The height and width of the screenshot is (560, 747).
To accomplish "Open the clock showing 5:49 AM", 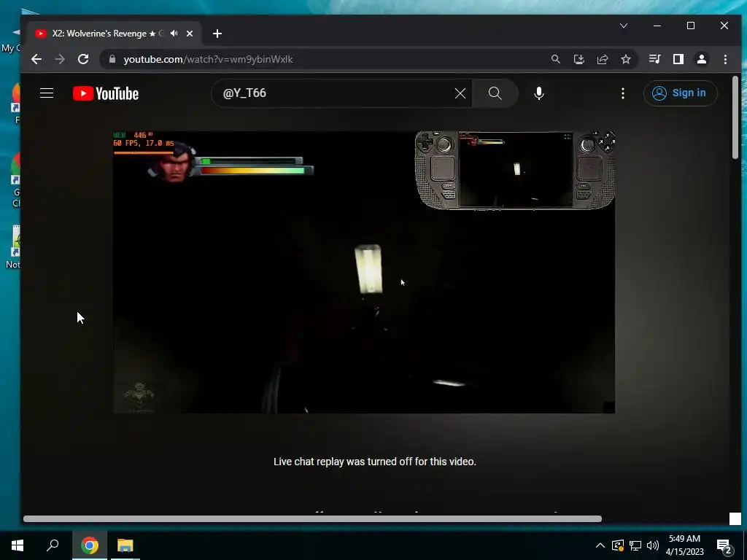I will [x=684, y=545].
